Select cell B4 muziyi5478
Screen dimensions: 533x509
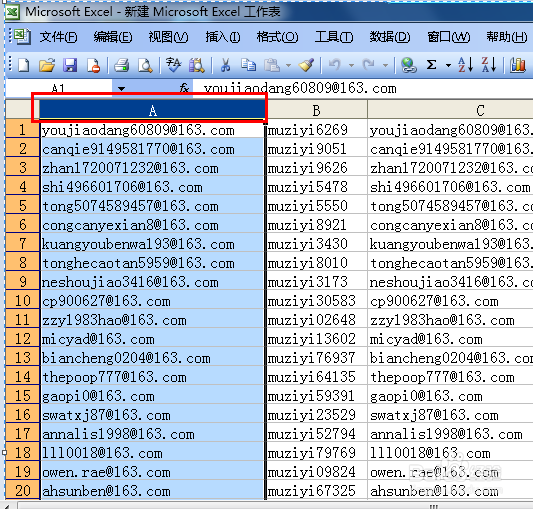point(316,187)
